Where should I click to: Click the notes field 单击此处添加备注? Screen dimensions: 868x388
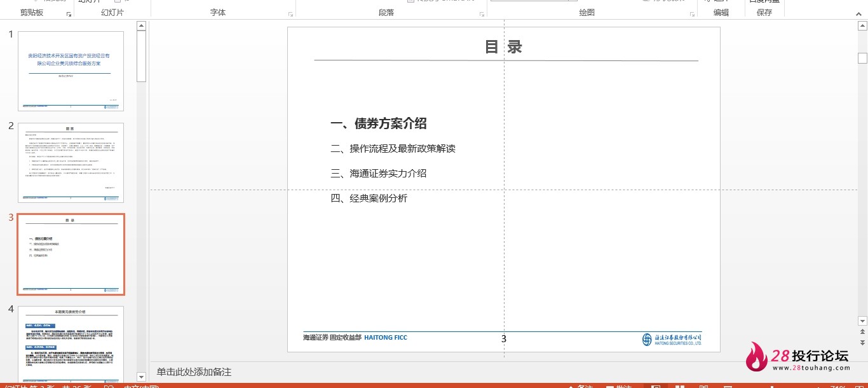click(x=194, y=371)
